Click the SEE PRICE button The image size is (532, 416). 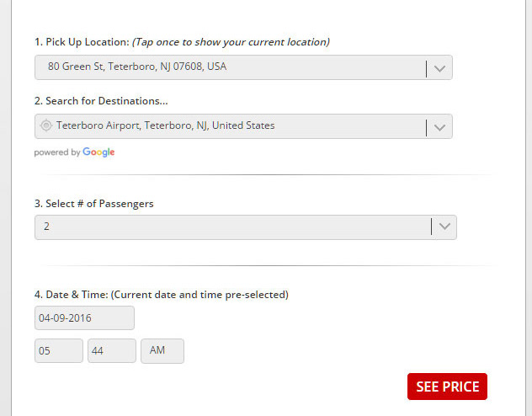click(447, 387)
